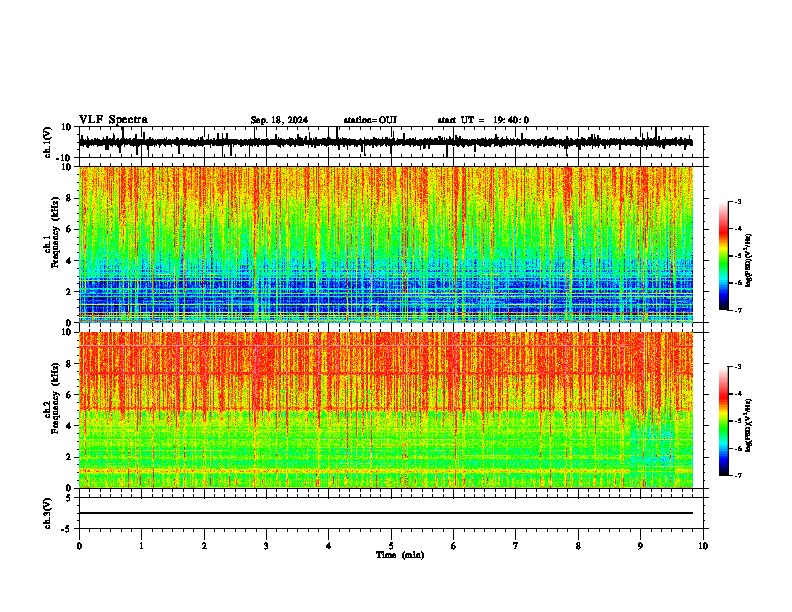Click the ch.1(V) axis label
Image resolution: width=792 pixels, height=612 pixels.
pyautogui.click(x=48, y=142)
